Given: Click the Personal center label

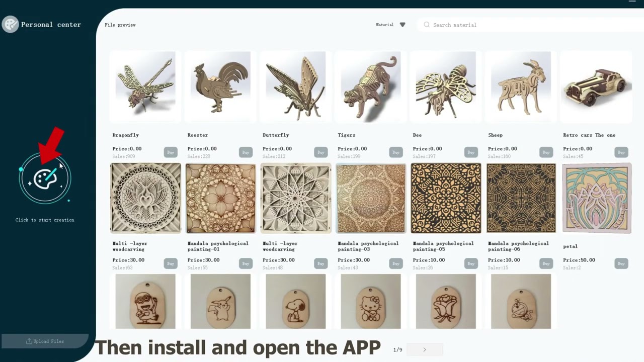Looking at the screenshot, I should coord(51,25).
